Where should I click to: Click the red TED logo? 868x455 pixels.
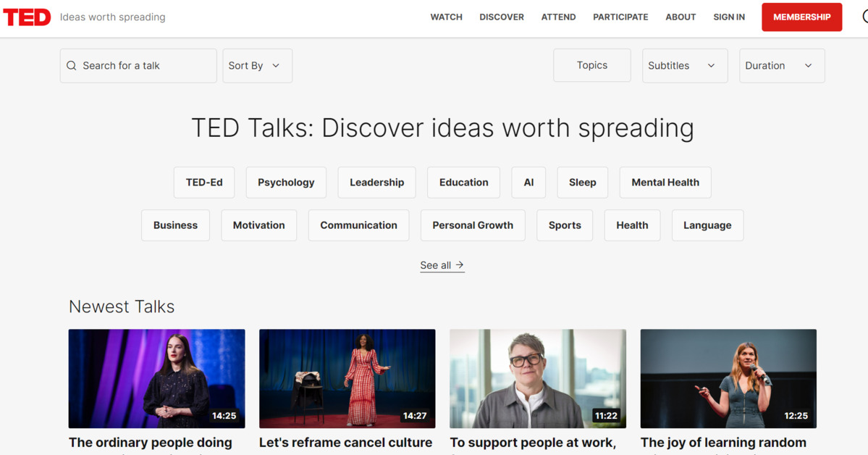pos(27,17)
